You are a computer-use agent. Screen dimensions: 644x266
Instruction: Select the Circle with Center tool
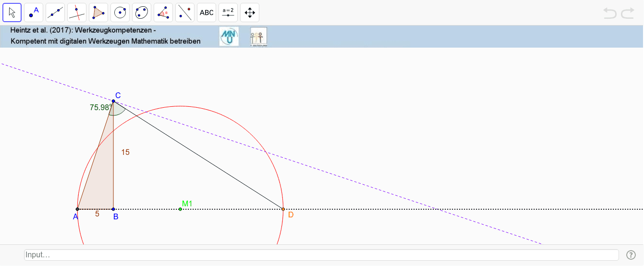pos(120,13)
